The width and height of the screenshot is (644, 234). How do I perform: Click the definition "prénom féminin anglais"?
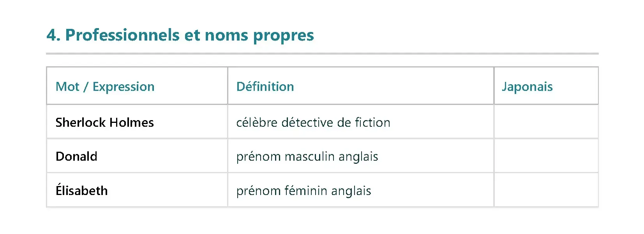click(x=303, y=191)
